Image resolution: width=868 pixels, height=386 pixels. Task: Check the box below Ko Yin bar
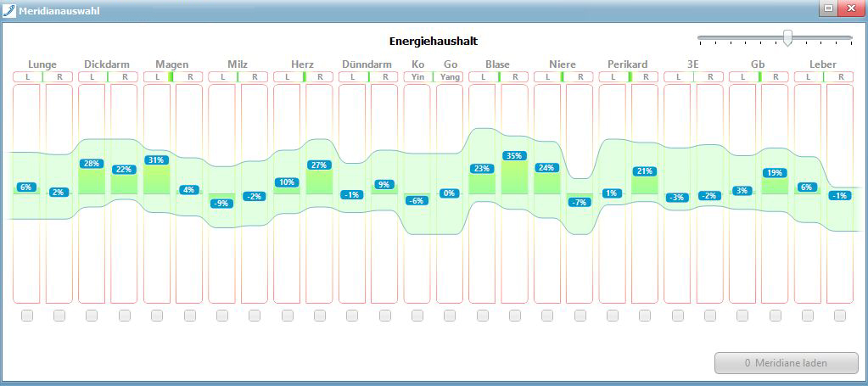pyautogui.click(x=417, y=316)
